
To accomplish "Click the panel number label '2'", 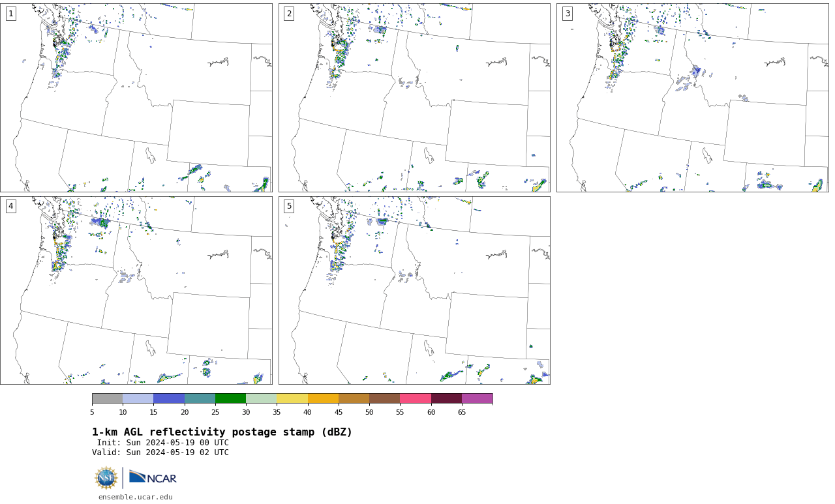I will (x=289, y=14).
